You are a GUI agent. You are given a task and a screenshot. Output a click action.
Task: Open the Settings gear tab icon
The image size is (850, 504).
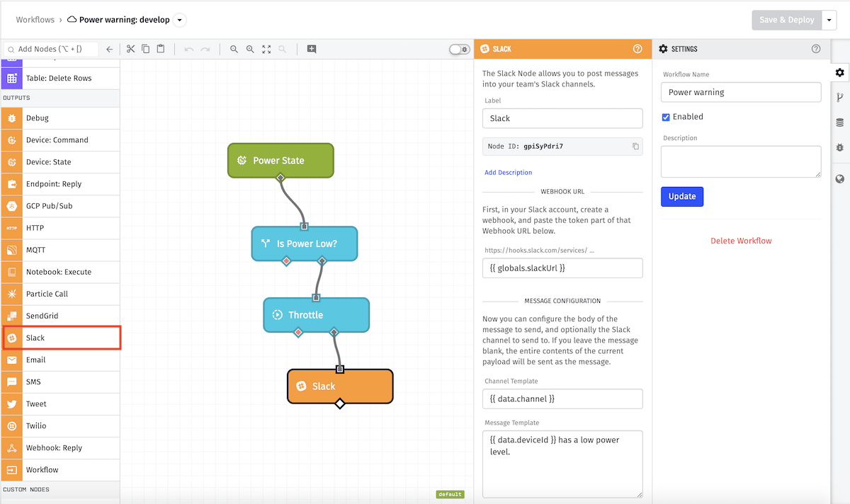pyautogui.click(x=840, y=72)
